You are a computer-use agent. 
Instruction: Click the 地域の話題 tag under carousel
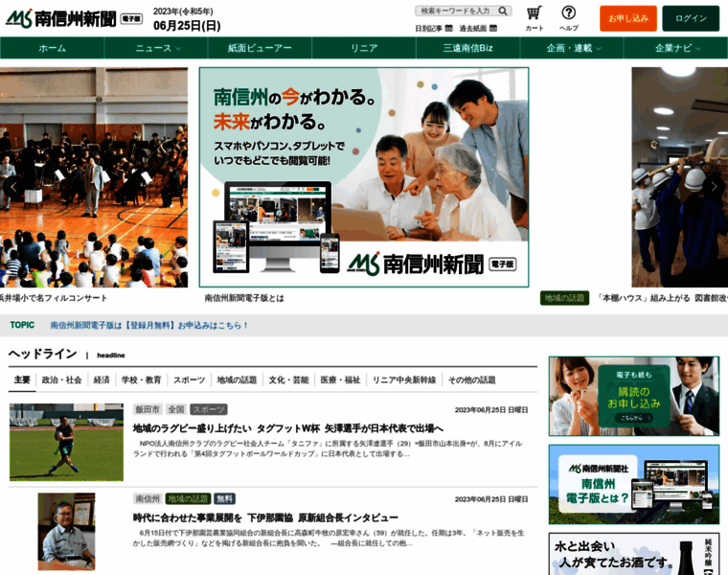pyautogui.click(x=564, y=298)
